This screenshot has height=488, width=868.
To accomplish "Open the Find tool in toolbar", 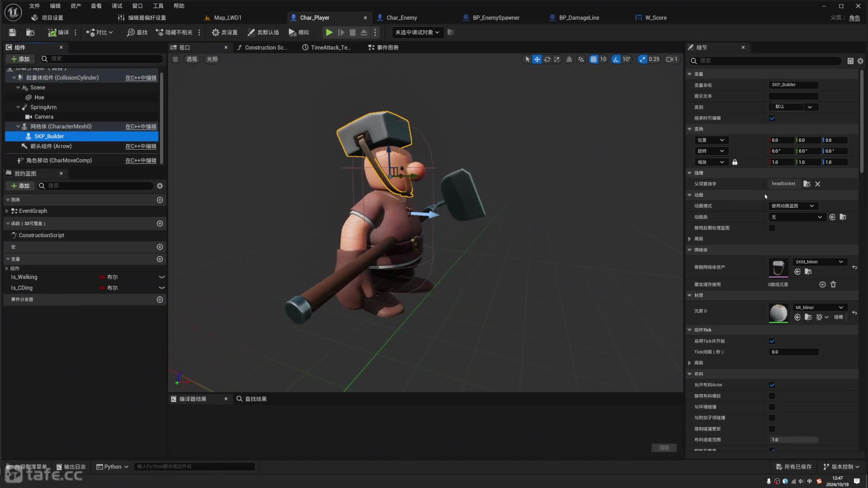I will [x=137, y=32].
